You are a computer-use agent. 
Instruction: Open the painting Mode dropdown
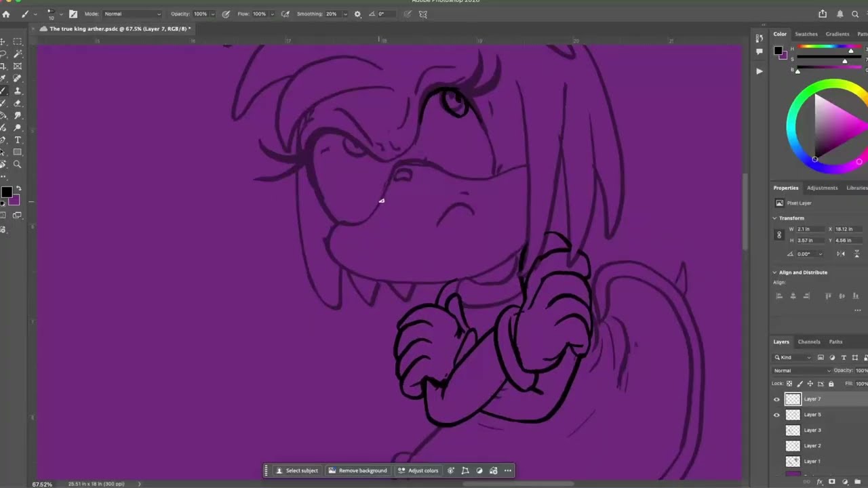[132, 14]
